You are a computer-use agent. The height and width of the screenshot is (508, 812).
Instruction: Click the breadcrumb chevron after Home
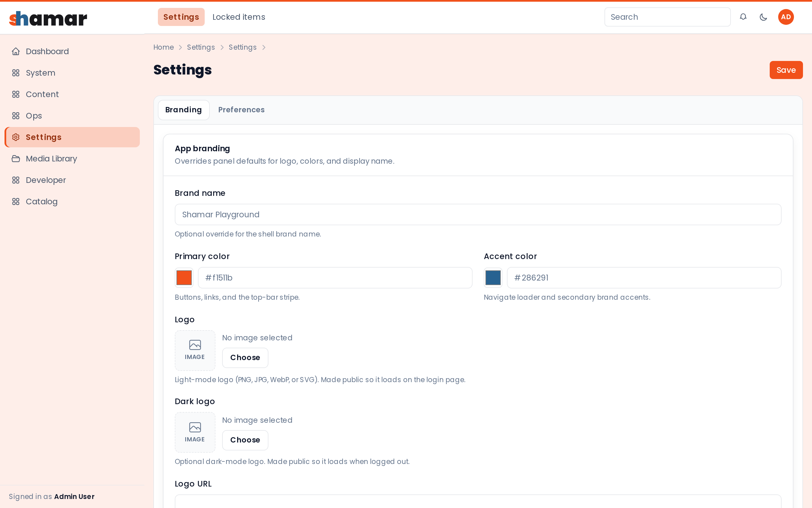[180, 47]
